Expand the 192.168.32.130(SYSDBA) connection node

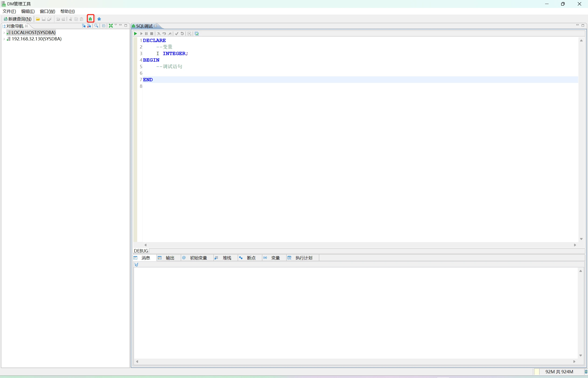pos(4,39)
